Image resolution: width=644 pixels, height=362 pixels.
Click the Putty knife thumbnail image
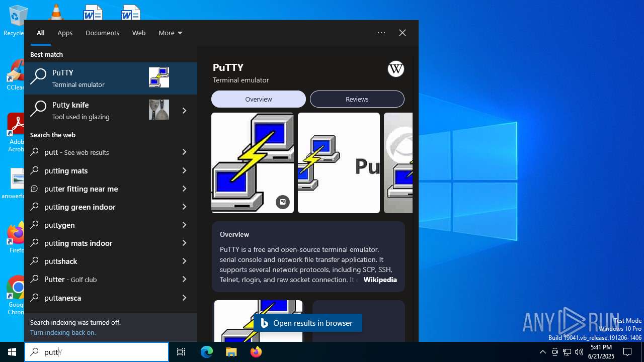[x=159, y=110]
